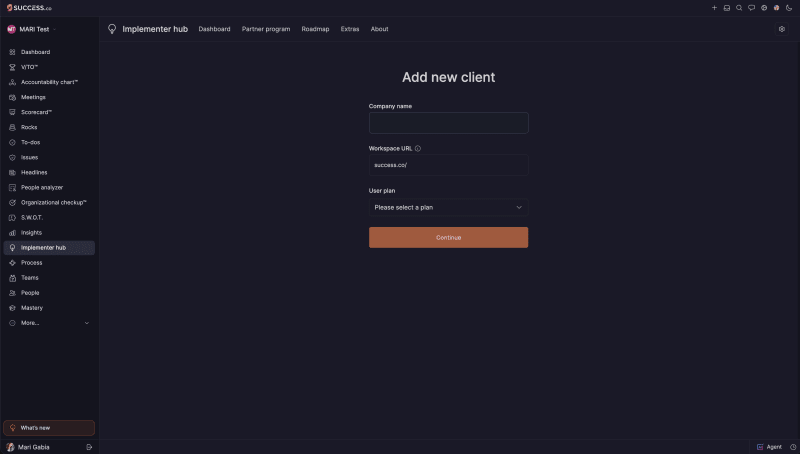Open To-dos in the sidebar
The image size is (800, 454).
tap(49, 142)
